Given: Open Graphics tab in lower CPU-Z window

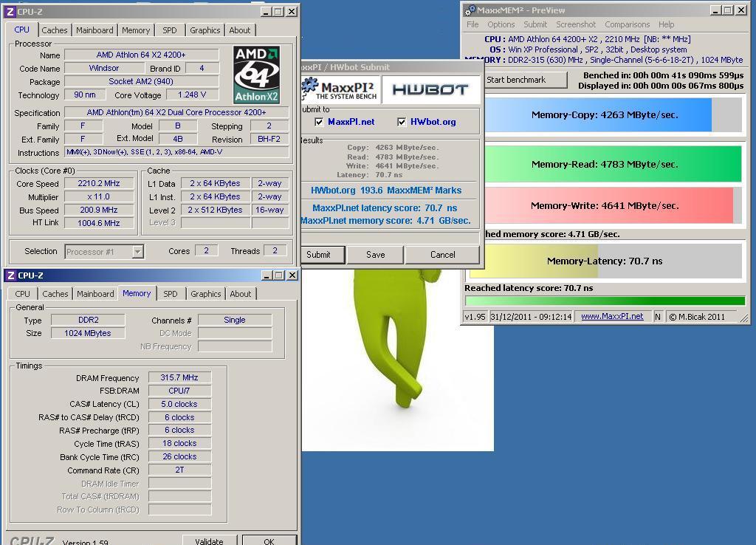Looking at the screenshot, I should pyautogui.click(x=206, y=294).
